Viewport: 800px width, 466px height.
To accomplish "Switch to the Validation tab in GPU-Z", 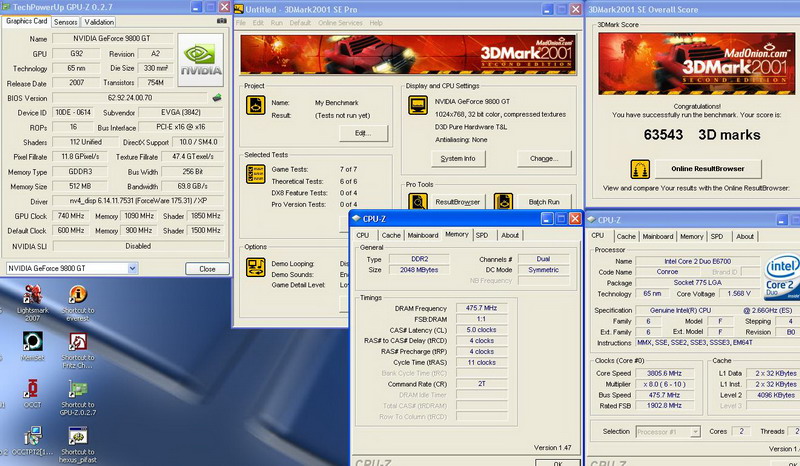I will (x=99, y=22).
